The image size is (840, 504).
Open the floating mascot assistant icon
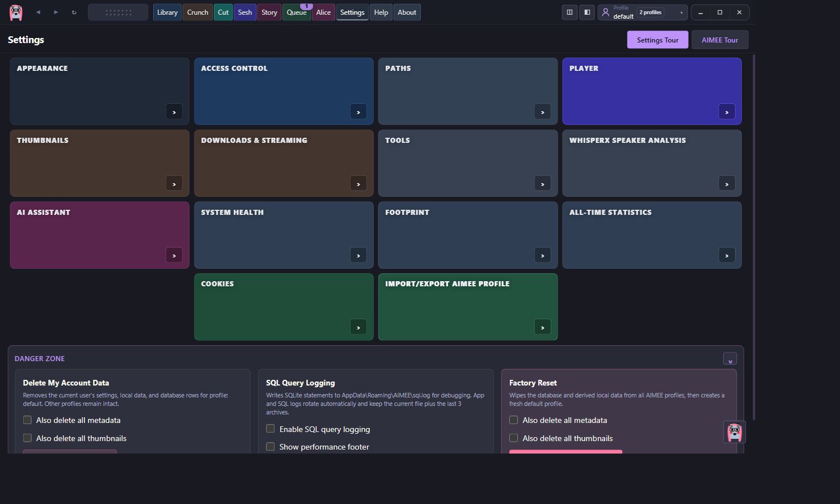735,432
